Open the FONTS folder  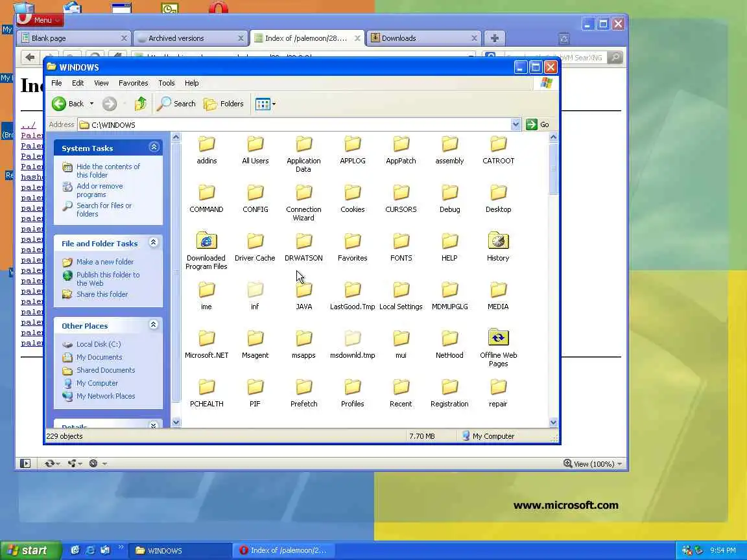[401, 247]
